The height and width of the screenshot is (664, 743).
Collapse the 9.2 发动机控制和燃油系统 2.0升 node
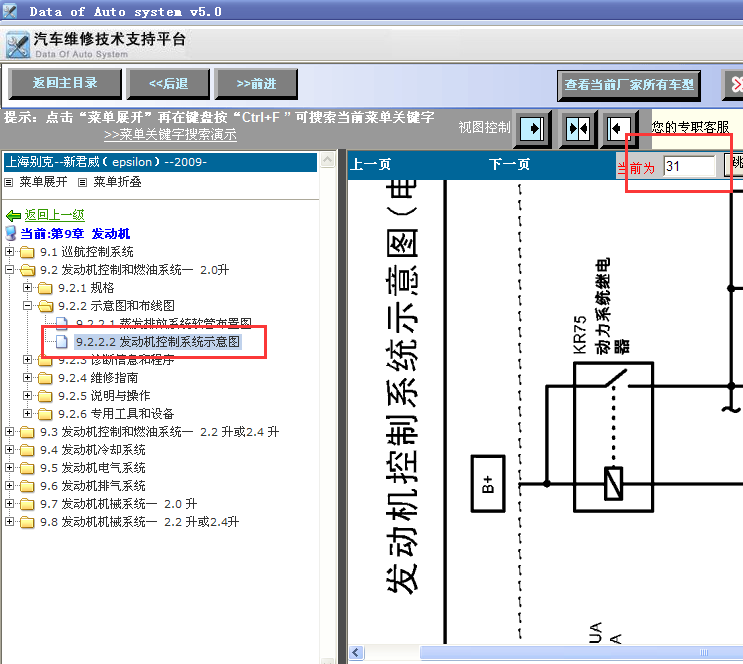coord(9,270)
